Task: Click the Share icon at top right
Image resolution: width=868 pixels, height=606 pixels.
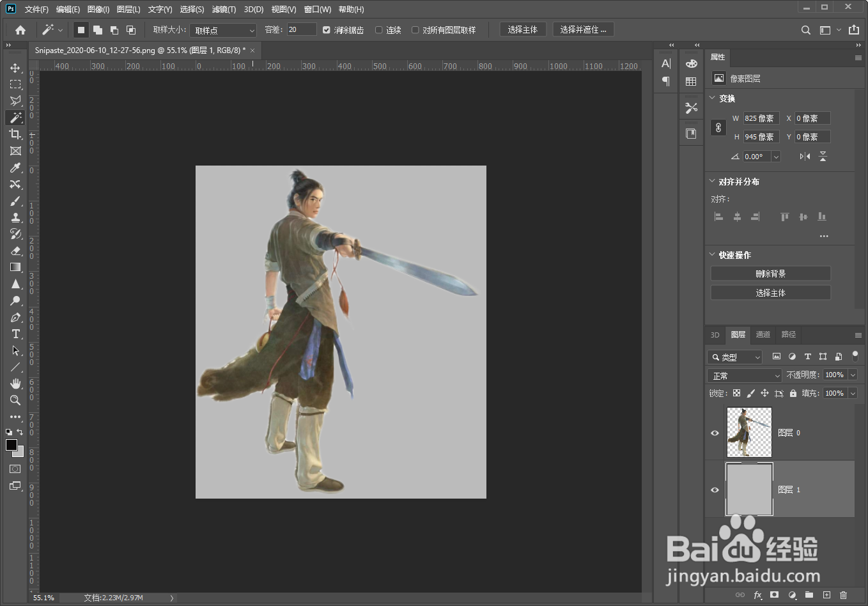Action: point(854,30)
